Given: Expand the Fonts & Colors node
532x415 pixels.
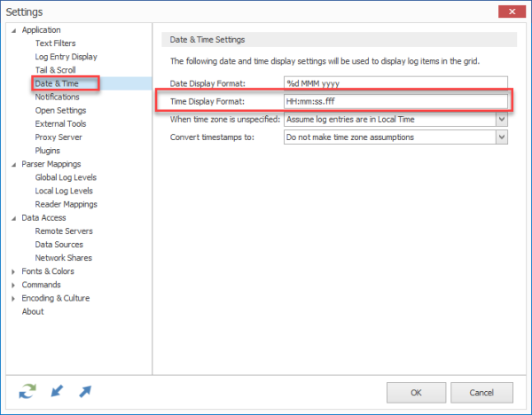Looking at the screenshot, I should click(x=13, y=271).
